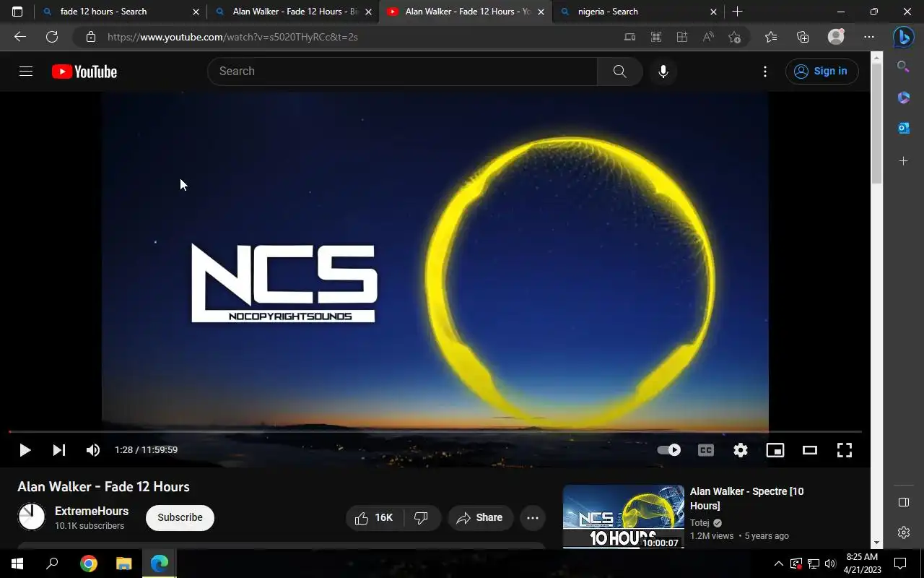
Task: Enter full screen mode
Action: pos(845,450)
